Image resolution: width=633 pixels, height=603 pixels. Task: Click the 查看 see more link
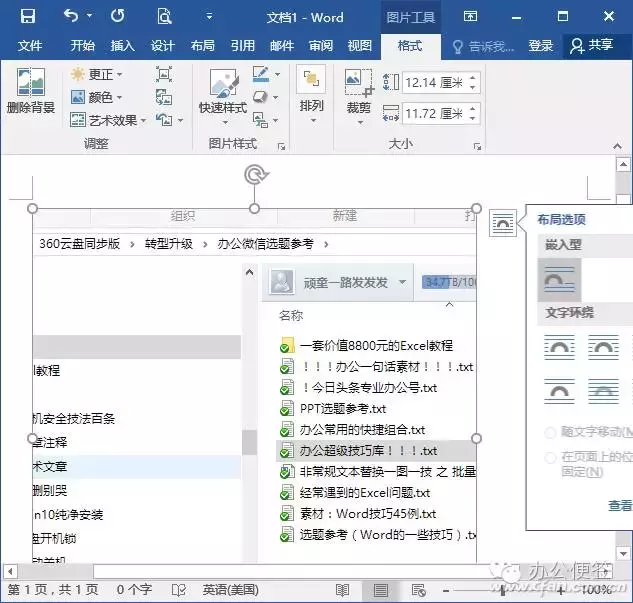click(x=620, y=505)
